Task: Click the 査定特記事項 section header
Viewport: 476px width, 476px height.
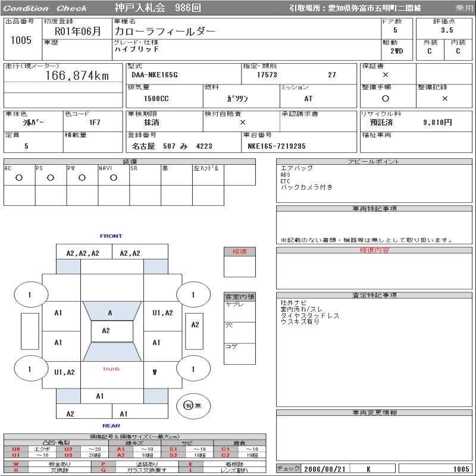Action: 374,295
